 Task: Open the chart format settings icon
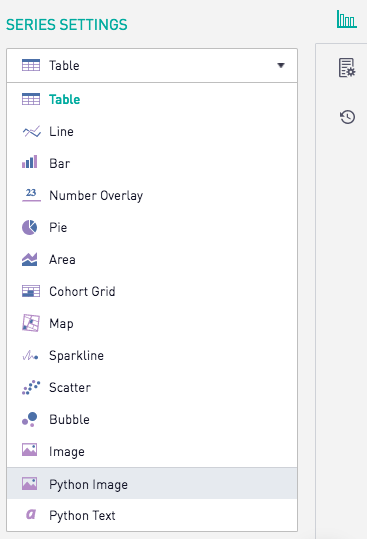[x=346, y=19]
